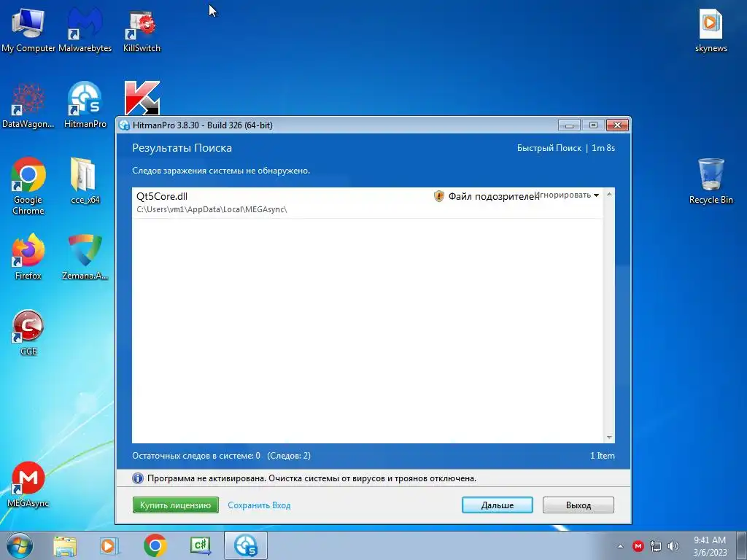Open skynews file on desktop

tap(711, 30)
